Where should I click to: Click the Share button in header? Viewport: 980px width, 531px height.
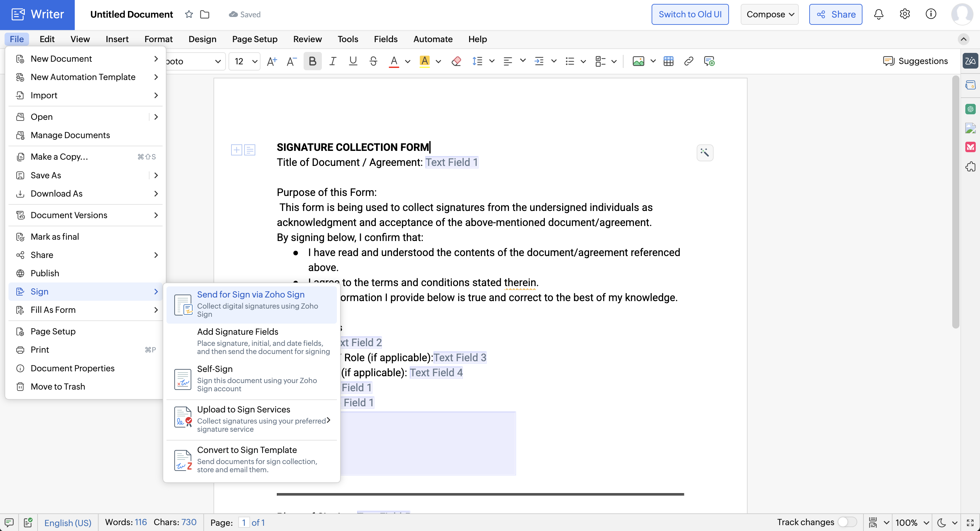[x=835, y=14]
